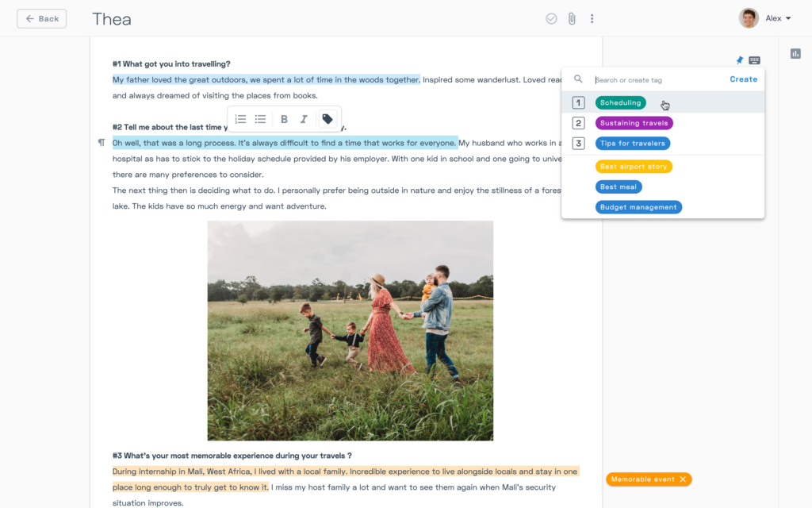
Task: Click the tag icon in floating toolbar
Action: 327,119
